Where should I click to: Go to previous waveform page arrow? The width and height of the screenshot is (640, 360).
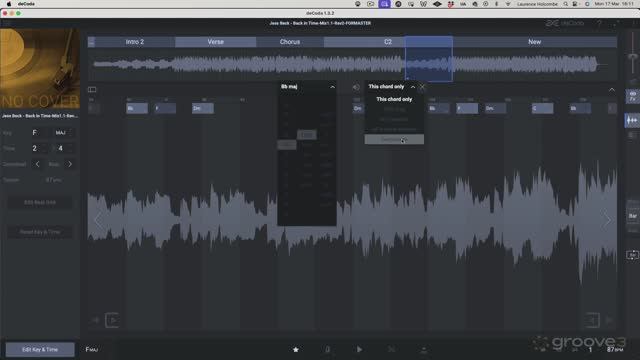coord(98,220)
